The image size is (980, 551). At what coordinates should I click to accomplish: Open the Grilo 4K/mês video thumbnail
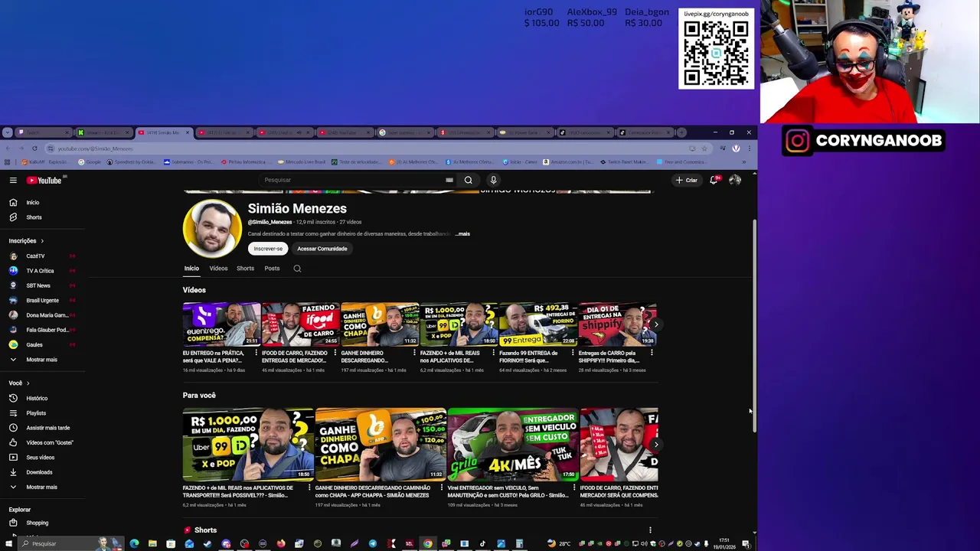coord(512,444)
